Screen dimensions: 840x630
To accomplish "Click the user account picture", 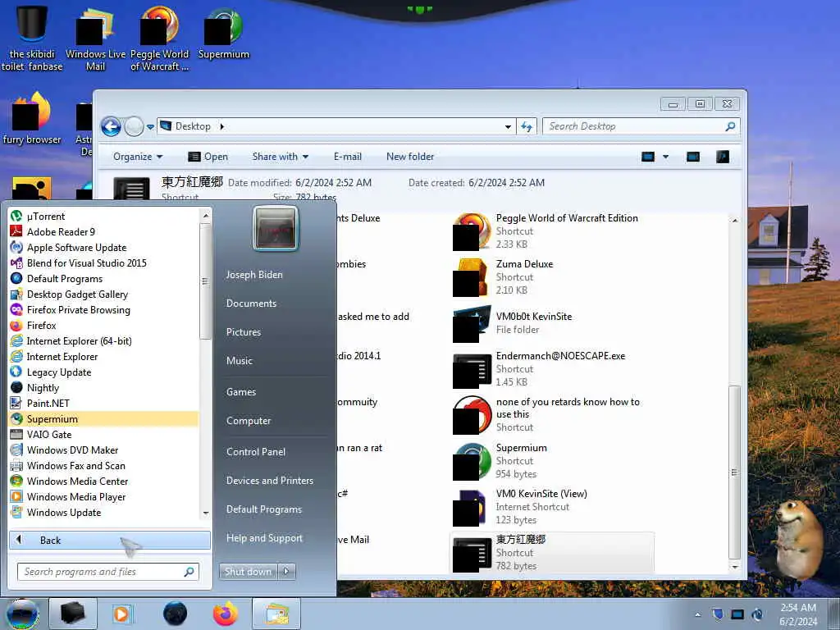I will coord(276,229).
